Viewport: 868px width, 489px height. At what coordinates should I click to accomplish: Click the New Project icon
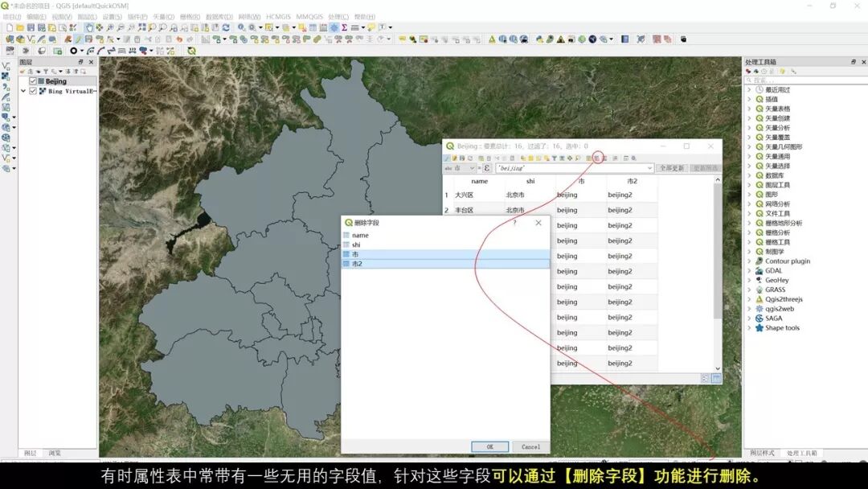click(10, 27)
